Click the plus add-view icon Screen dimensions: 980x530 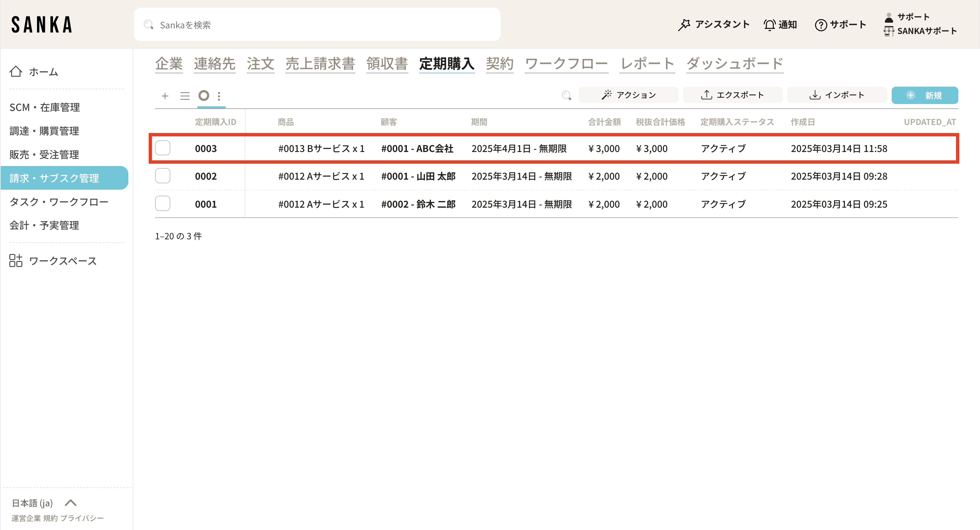pos(165,96)
